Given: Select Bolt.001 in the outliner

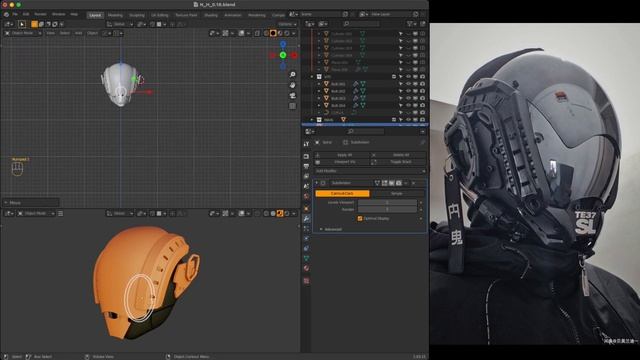Looking at the screenshot, I should [x=338, y=84].
